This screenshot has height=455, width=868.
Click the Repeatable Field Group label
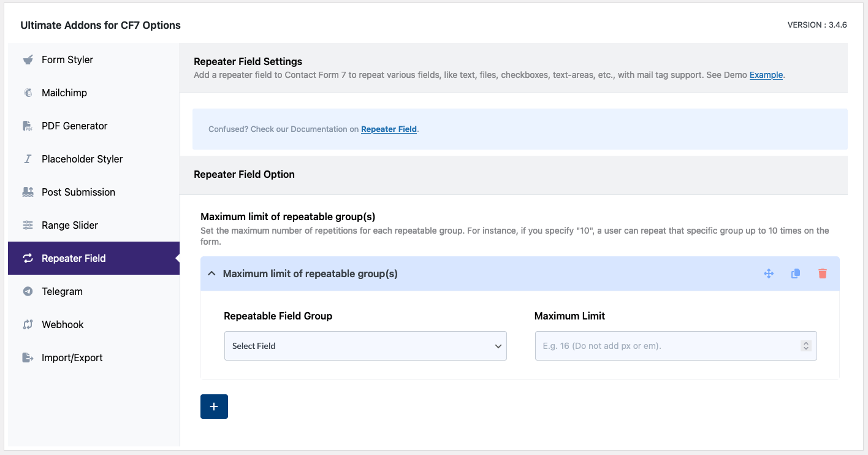pyautogui.click(x=278, y=316)
